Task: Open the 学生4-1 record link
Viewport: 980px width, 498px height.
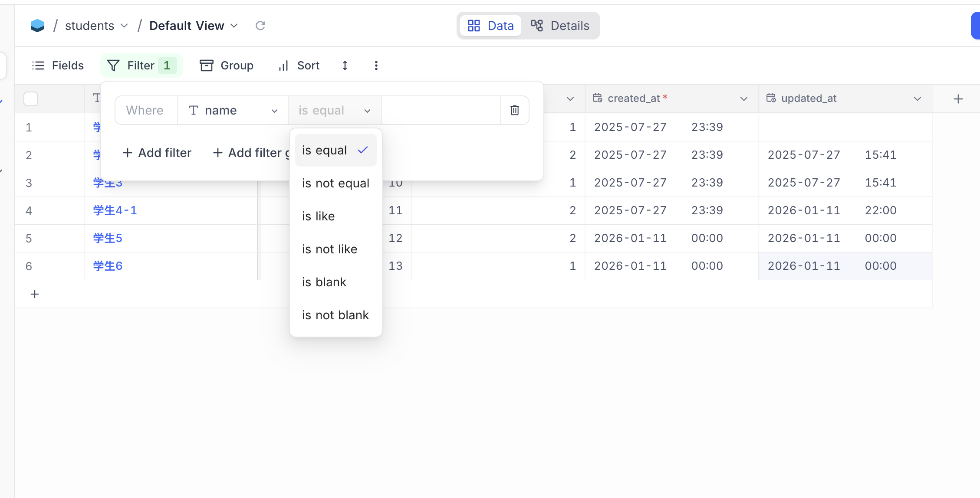Action: [x=115, y=210]
